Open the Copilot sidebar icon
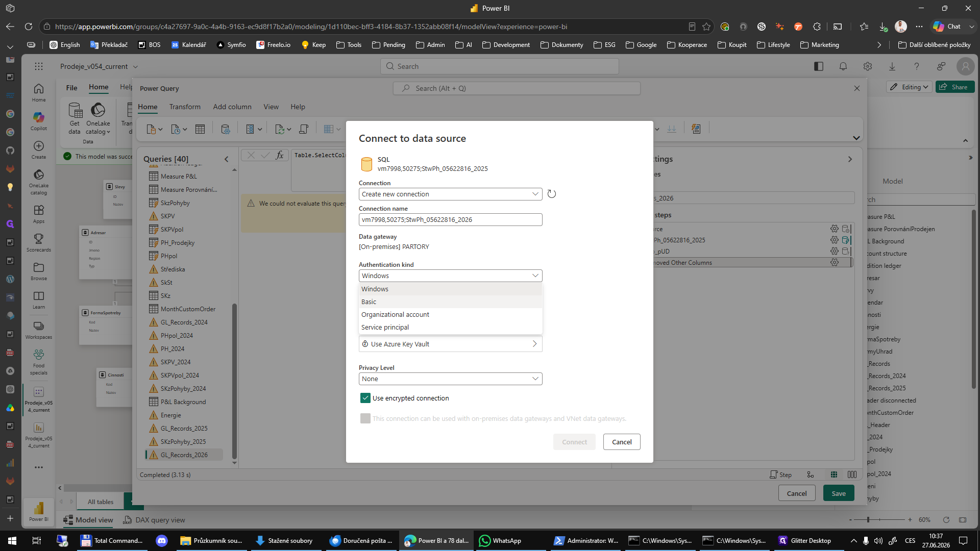Viewport: 980px width, 551px height. pos(39,121)
